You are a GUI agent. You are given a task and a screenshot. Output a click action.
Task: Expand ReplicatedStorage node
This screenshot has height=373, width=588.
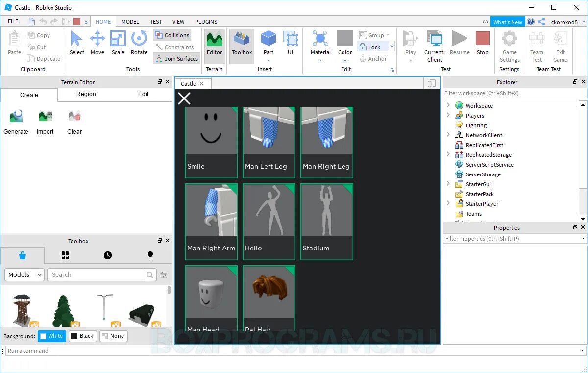(448, 154)
